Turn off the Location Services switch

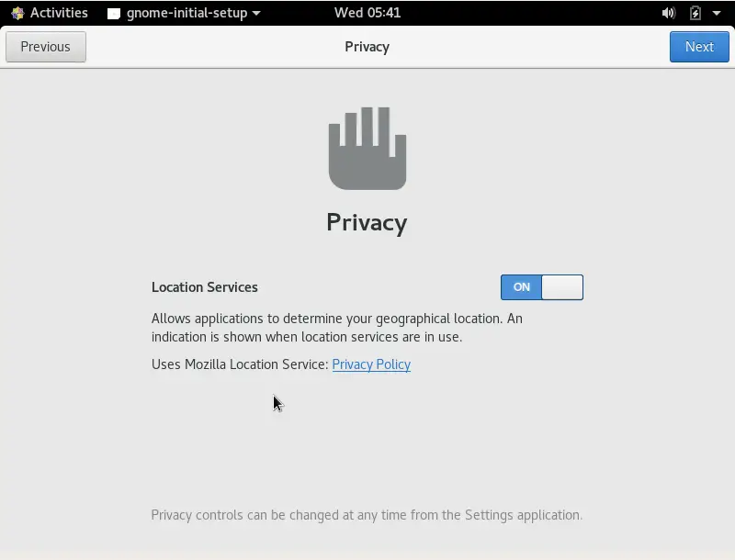[542, 287]
